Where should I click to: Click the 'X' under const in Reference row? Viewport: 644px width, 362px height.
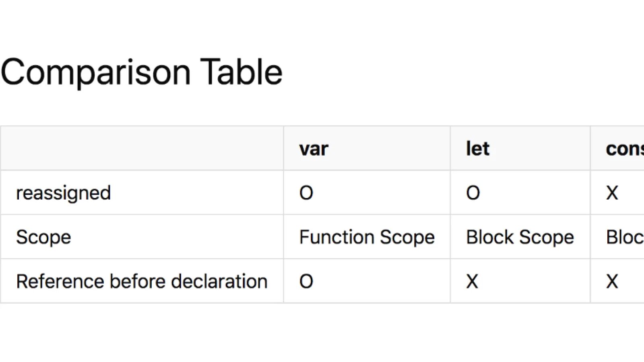tap(612, 282)
